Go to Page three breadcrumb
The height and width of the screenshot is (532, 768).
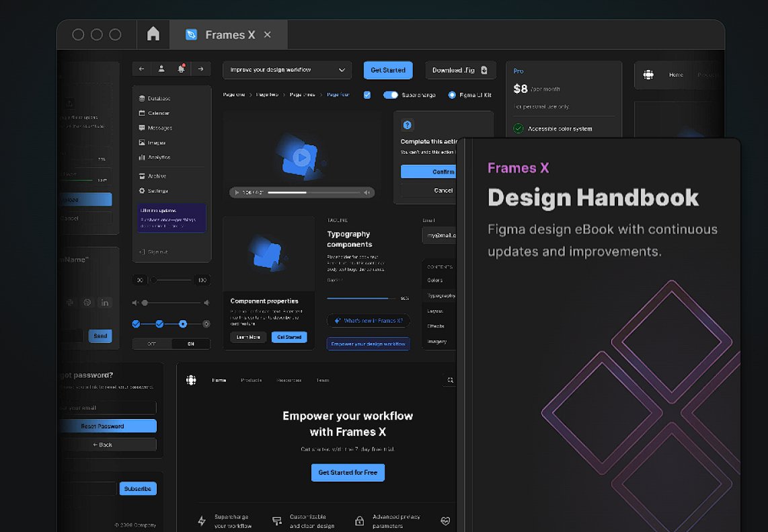pyautogui.click(x=302, y=95)
